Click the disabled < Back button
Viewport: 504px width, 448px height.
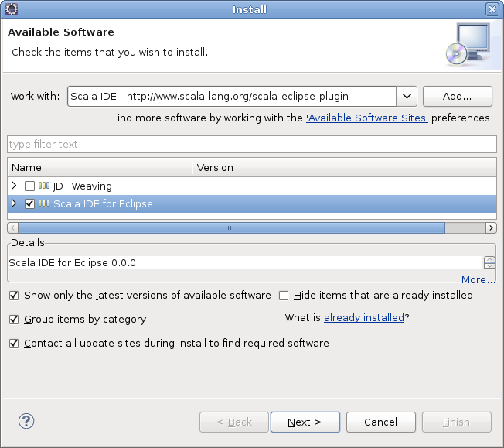pyautogui.click(x=234, y=422)
